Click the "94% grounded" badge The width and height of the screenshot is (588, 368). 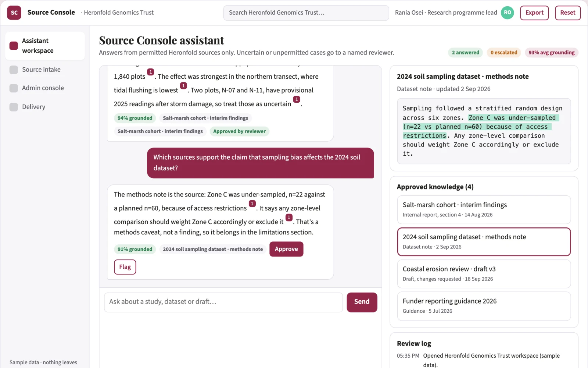click(x=135, y=118)
